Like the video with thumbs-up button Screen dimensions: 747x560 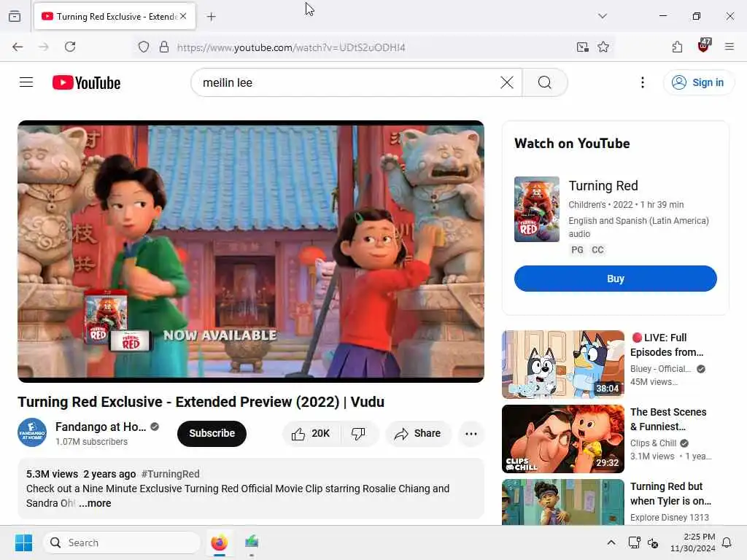311,433
